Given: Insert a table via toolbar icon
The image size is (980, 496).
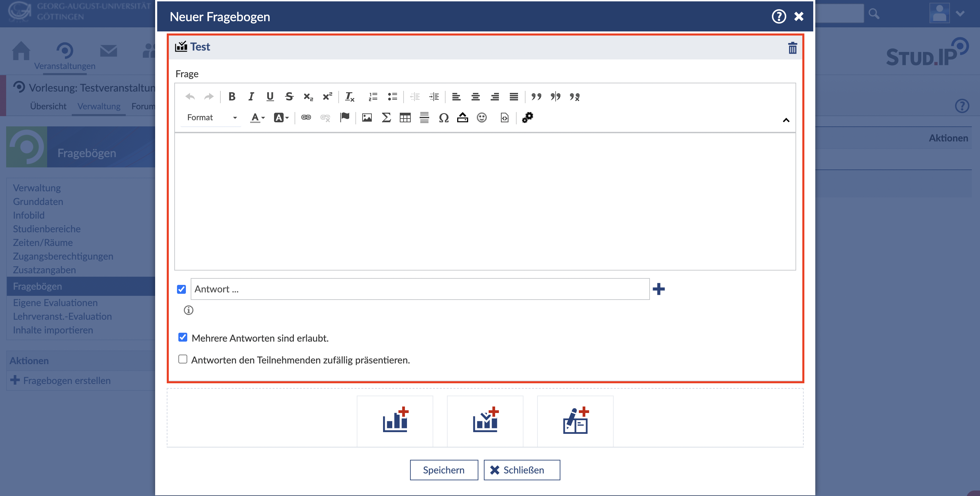Looking at the screenshot, I should coord(405,118).
